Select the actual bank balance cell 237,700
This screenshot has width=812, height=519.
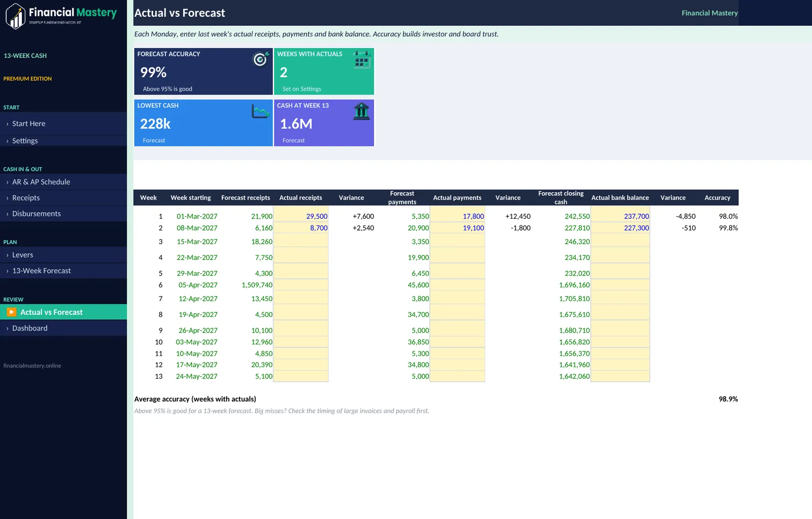coord(620,216)
